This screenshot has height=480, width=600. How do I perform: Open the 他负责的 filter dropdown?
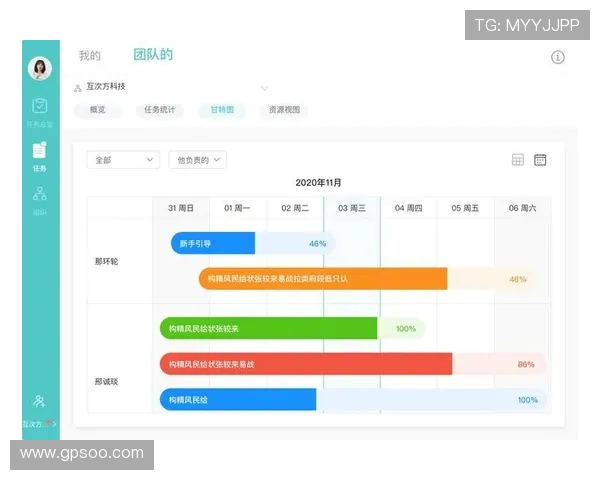coord(197,160)
